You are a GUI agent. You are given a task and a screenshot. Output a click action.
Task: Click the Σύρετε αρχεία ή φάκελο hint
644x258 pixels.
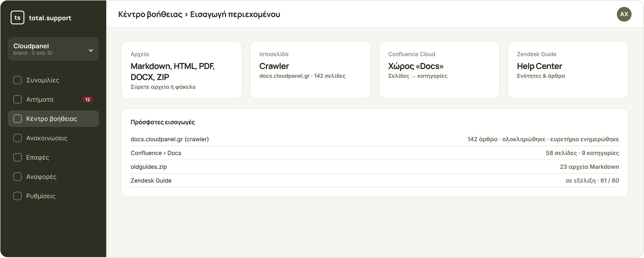point(163,87)
